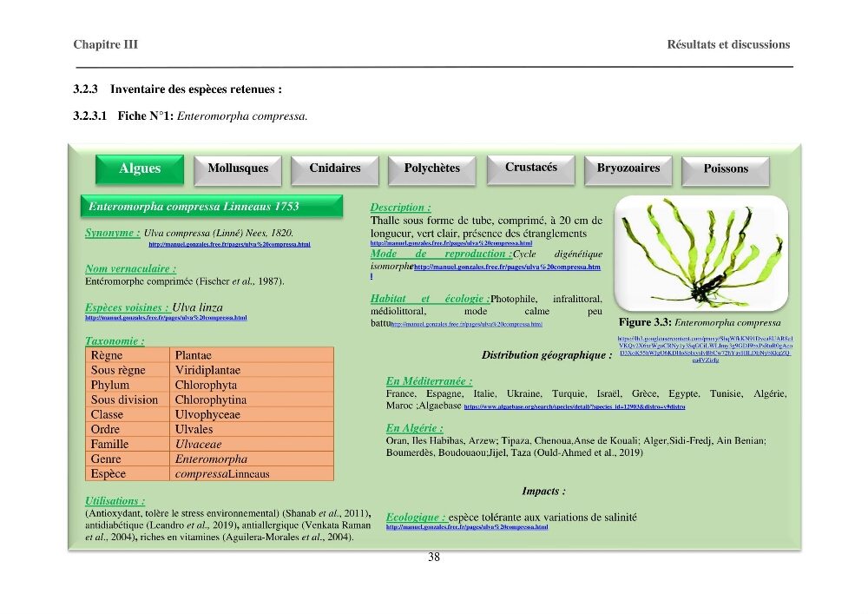Click the Ecologique label
868x614 pixels.
click(416, 517)
